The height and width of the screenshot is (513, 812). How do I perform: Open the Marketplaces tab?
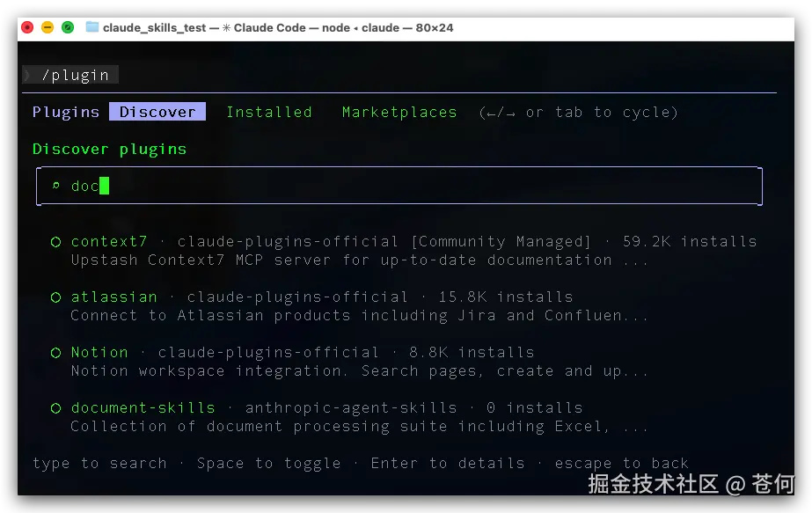coord(399,113)
